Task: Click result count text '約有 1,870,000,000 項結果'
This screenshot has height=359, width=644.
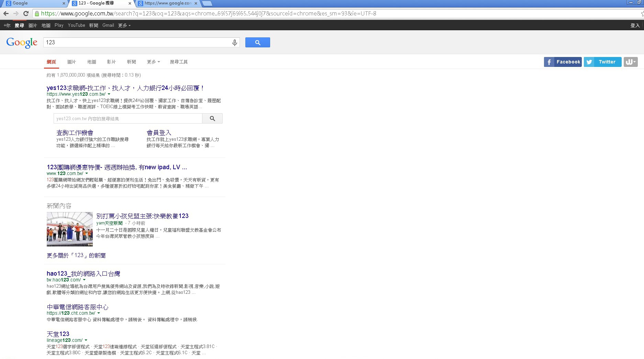Action: click(x=73, y=75)
